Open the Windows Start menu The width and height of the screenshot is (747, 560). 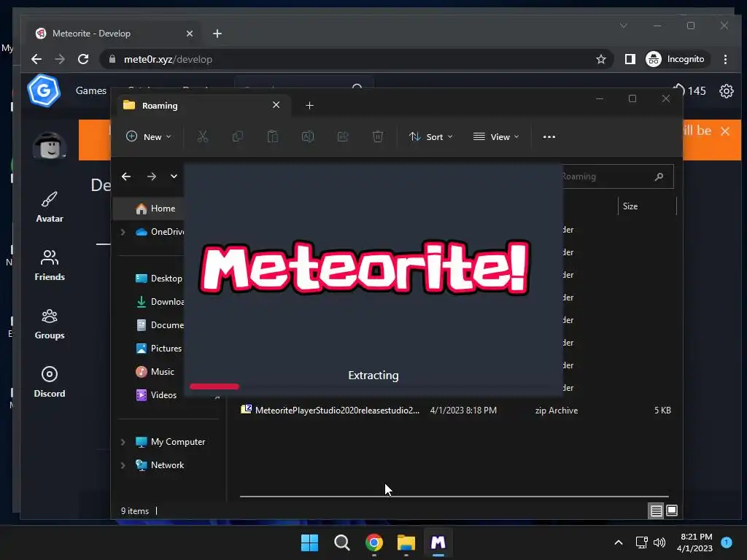pyautogui.click(x=309, y=542)
